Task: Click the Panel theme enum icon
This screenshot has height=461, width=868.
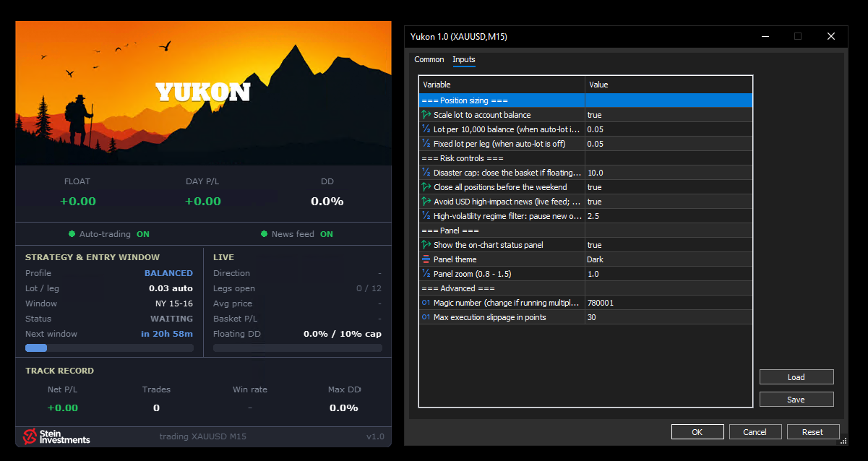Action: point(426,259)
